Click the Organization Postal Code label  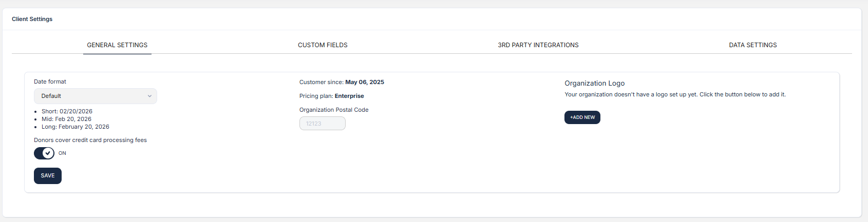point(334,110)
